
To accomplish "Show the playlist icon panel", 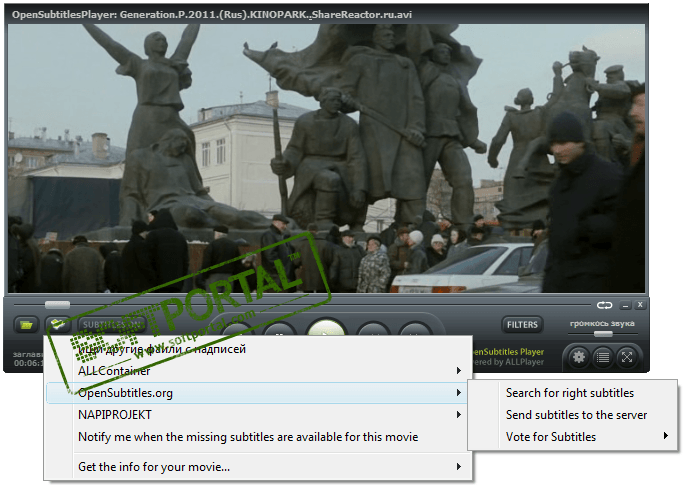I will coord(603,357).
